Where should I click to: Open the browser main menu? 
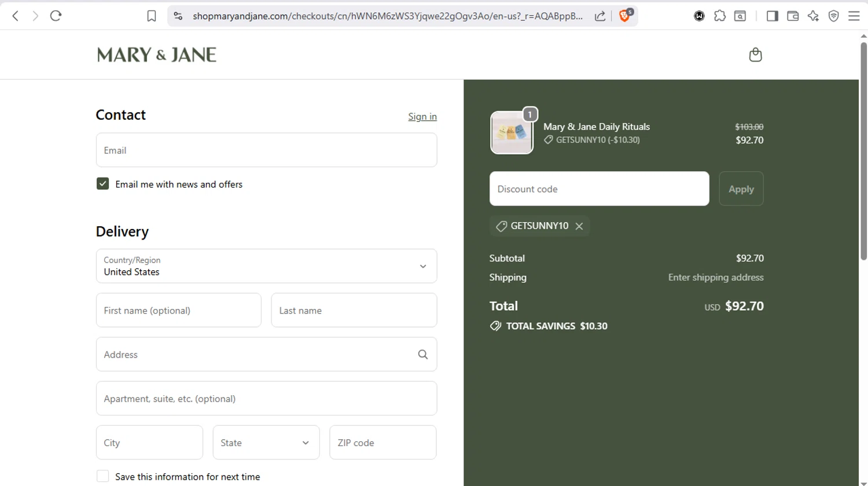click(854, 16)
